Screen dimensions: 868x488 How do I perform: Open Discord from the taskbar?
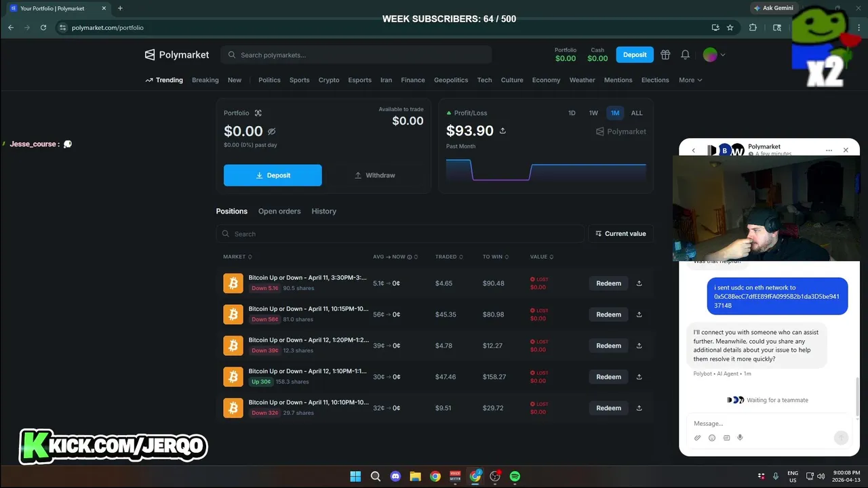coord(395,476)
